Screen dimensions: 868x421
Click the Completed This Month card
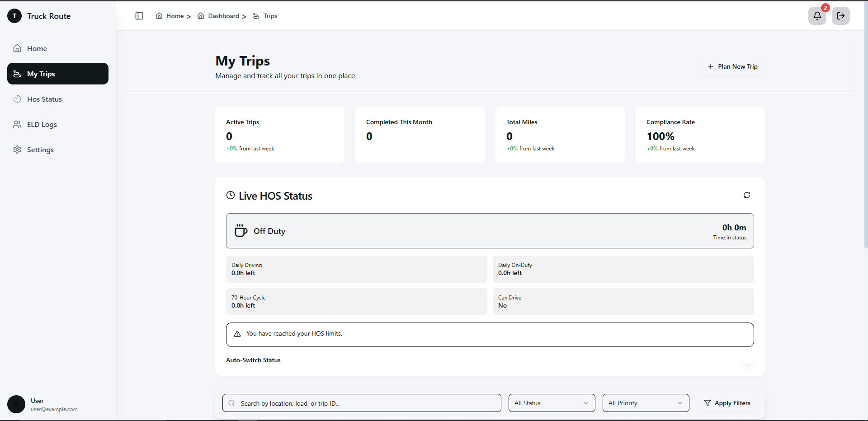[x=420, y=135]
